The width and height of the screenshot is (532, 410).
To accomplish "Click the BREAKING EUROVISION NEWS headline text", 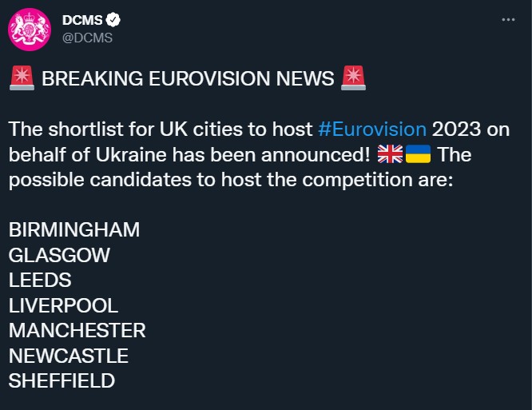I will (x=188, y=78).
